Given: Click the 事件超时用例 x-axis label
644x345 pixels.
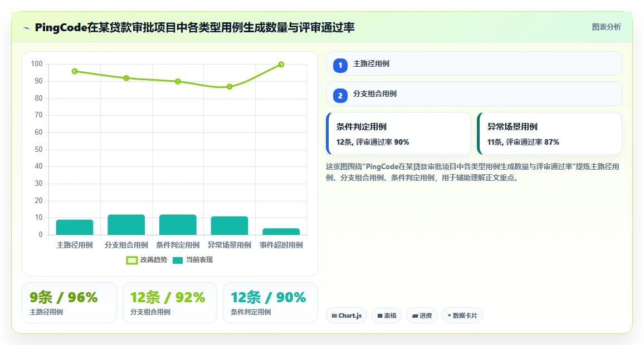Looking at the screenshot, I should [281, 245].
